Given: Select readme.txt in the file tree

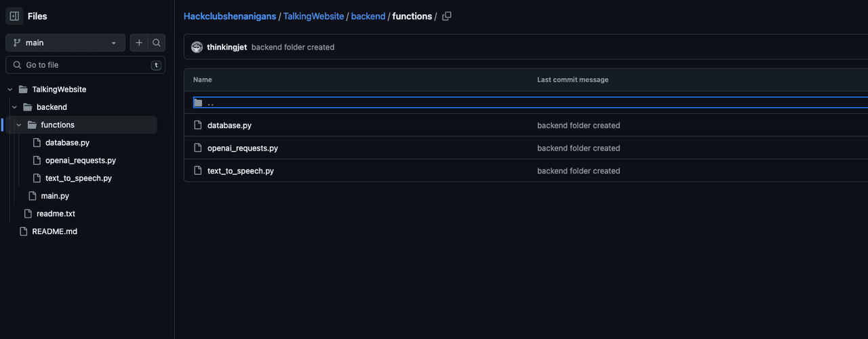Looking at the screenshot, I should tap(56, 214).
